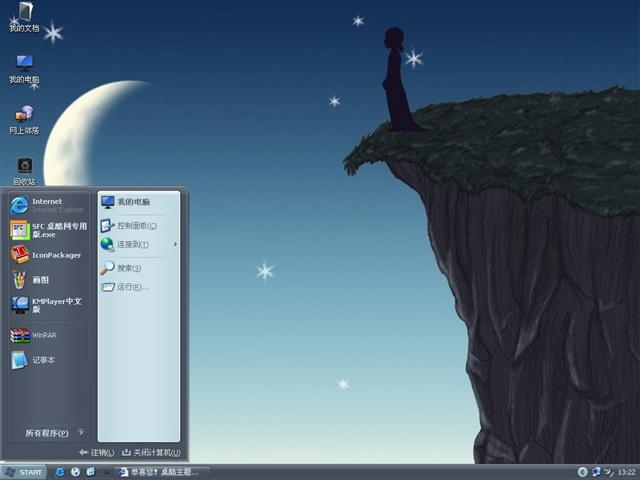Open Internet Explorer from the Start menu

pos(46,205)
